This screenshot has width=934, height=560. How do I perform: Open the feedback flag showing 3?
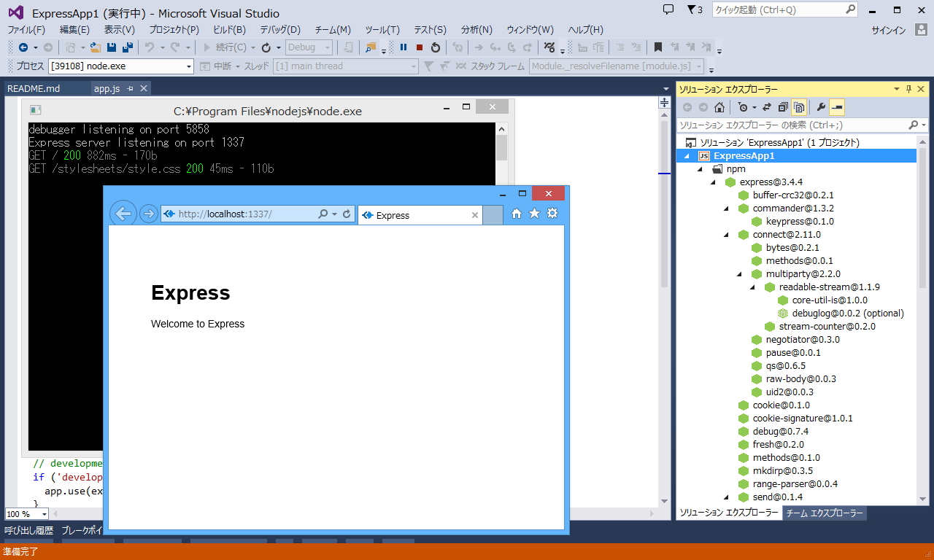point(695,9)
